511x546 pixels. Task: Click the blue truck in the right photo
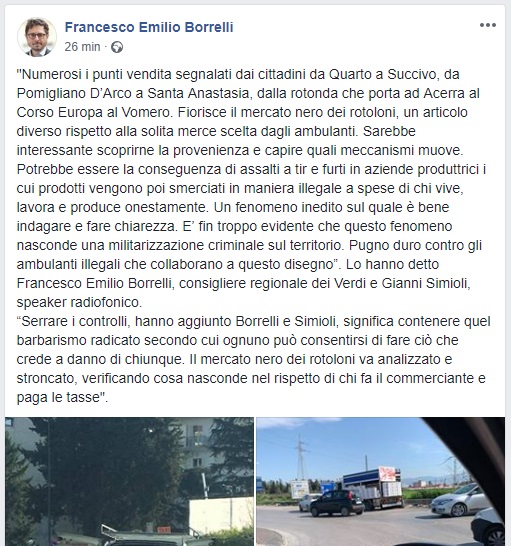coord(372,488)
